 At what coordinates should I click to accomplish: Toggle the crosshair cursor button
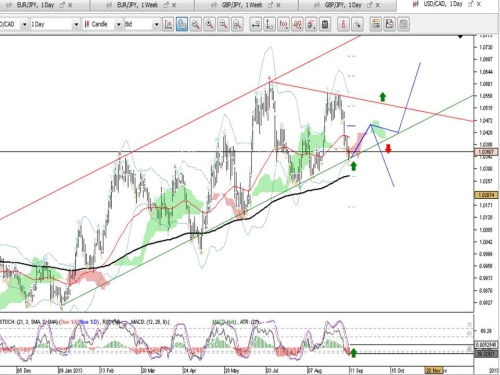[357, 24]
